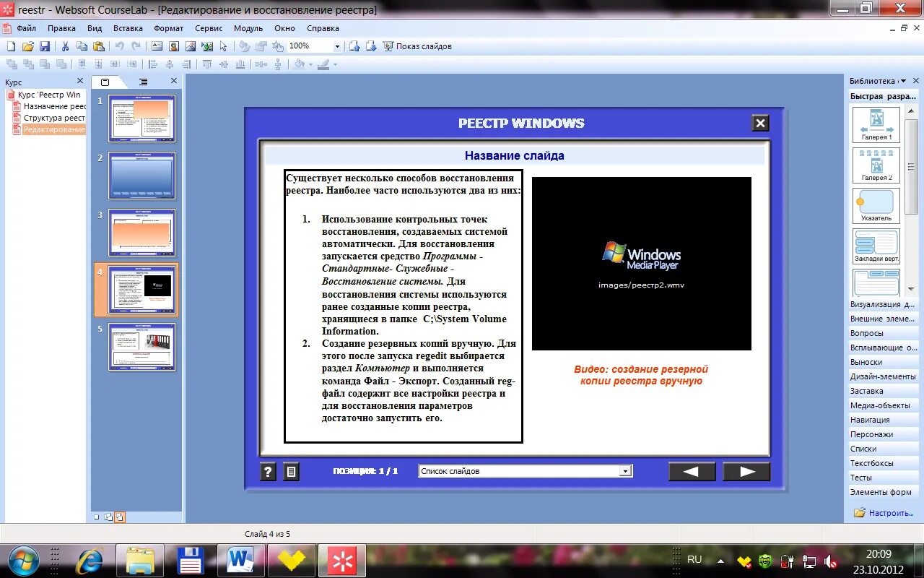Open the Вставка menu
The image size is (924, 578).
pyautogui.click(x=128, y=28)
